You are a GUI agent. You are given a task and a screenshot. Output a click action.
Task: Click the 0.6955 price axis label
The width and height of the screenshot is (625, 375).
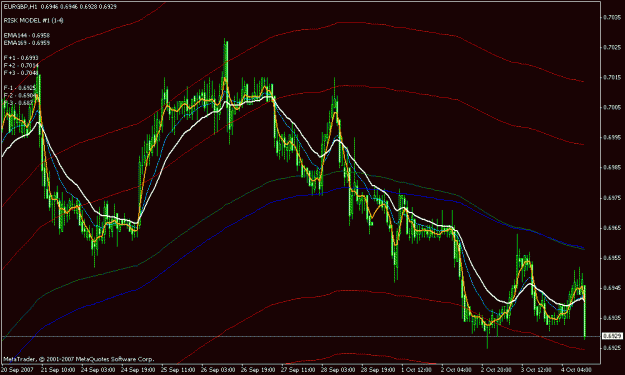coord(611,258)
